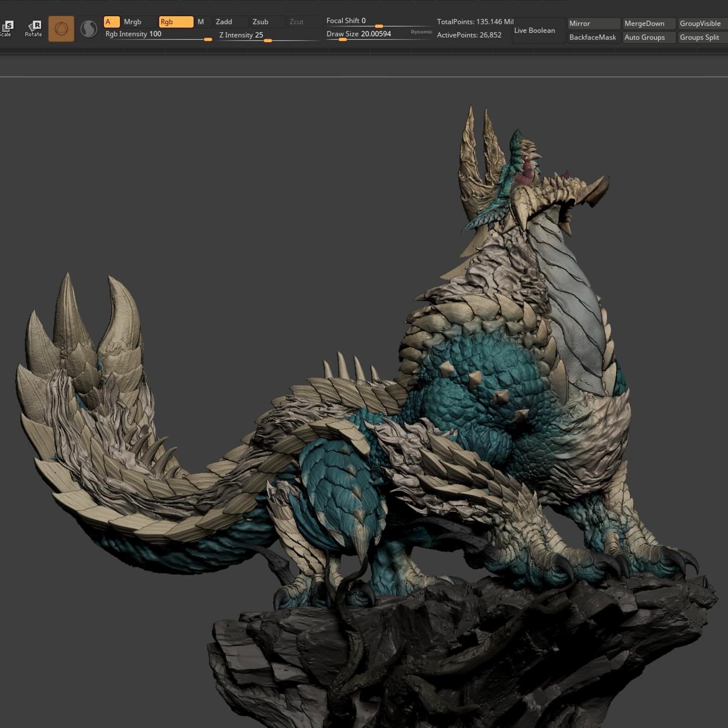
Task: Click the orange sphere Gizmo 3D icon
Action: 61,29
